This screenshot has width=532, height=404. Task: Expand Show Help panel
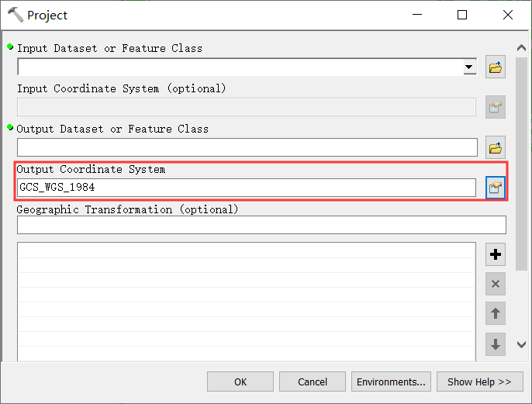(479, 382)
